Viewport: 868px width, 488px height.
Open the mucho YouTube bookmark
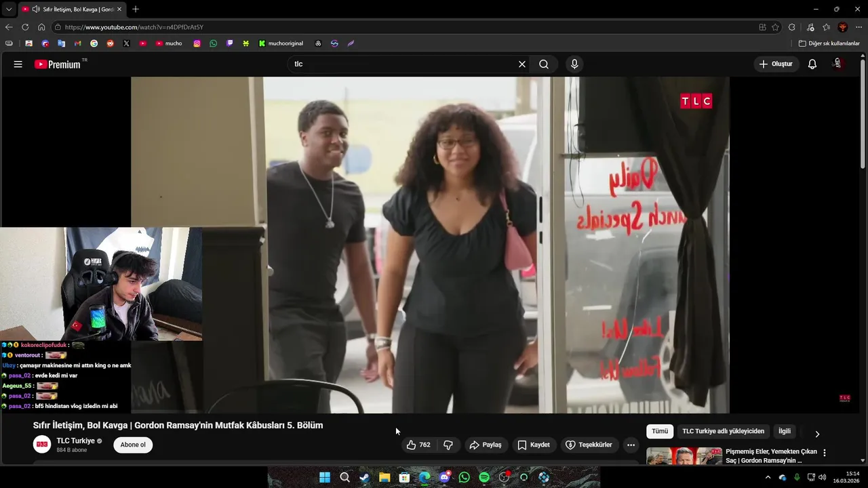pyautogui.click(x=169, y=43)
